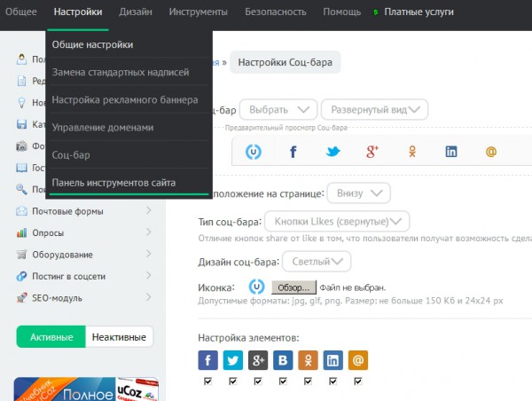
Task: Click the Facebook icon in the preview bar
Action: (x=293, y=152)
